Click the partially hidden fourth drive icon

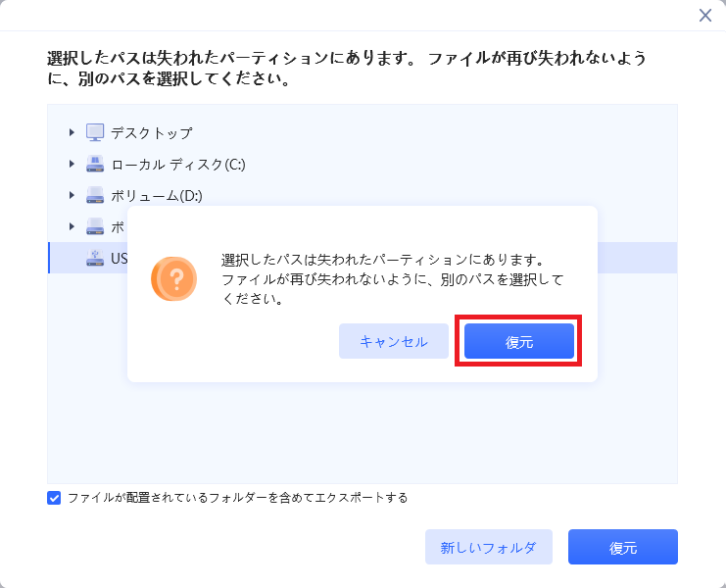click(95, 226)
